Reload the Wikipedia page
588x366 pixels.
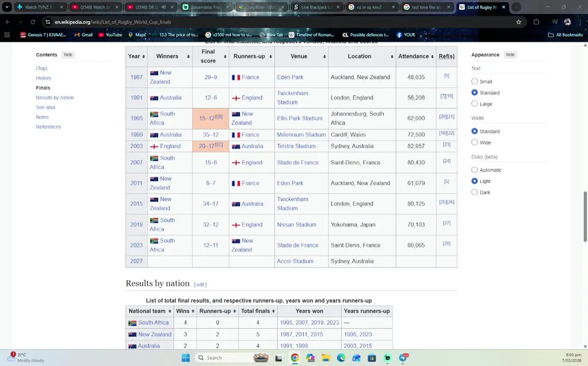(33, 22)
